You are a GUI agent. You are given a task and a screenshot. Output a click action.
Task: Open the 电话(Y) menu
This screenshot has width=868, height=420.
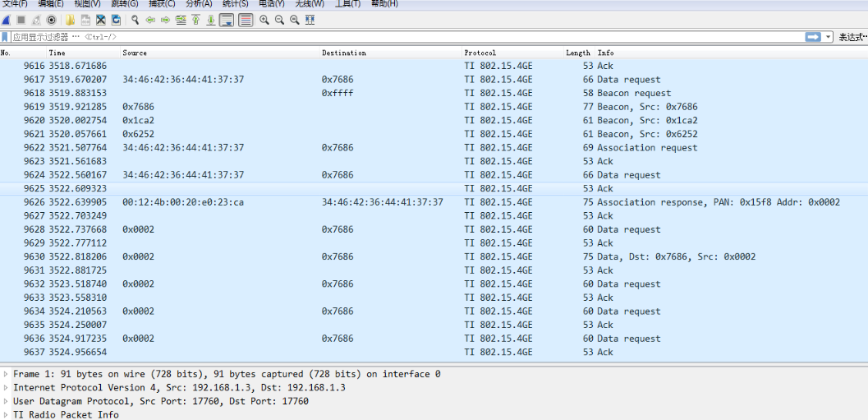tap(272, 4)
